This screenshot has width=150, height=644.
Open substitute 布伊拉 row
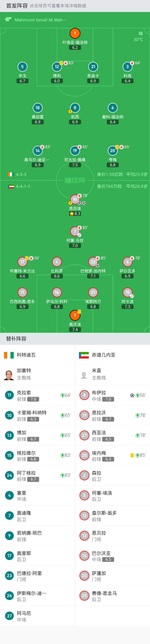point(112,395)
